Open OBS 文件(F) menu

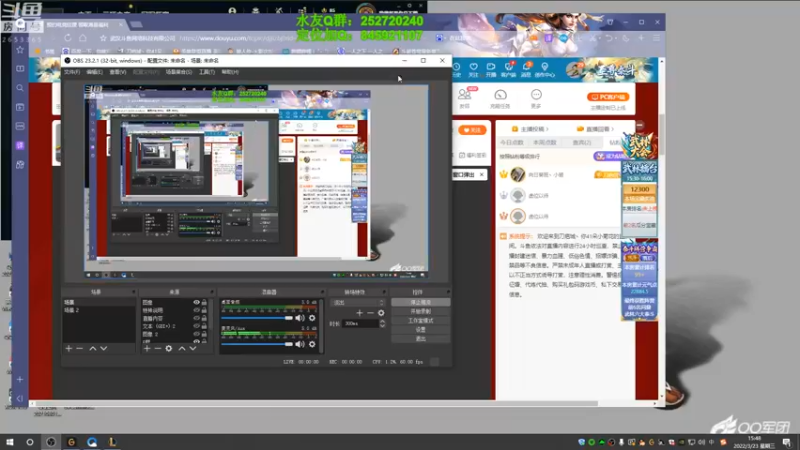[x=72, y=72]
